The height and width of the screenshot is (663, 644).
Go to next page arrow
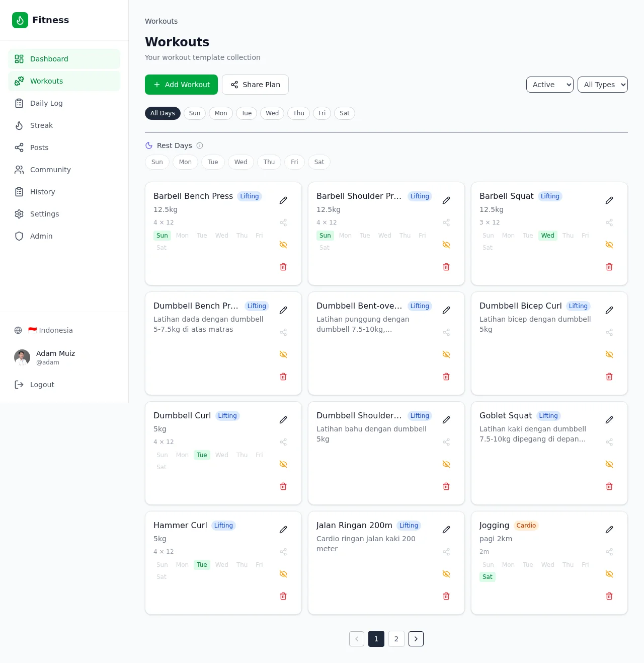click(x=416, y=639)
